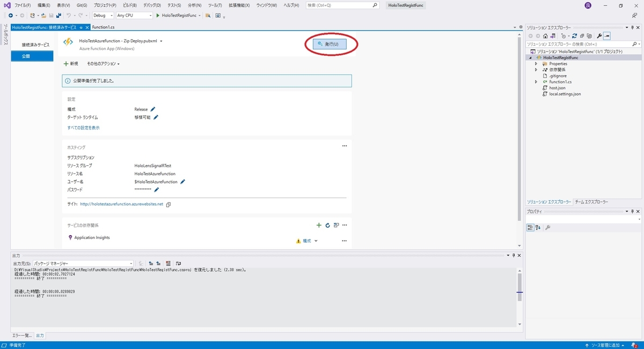Click the Solution Explorer collapse all icon
This screenshot has height=349, width=644.
[582, 35]
